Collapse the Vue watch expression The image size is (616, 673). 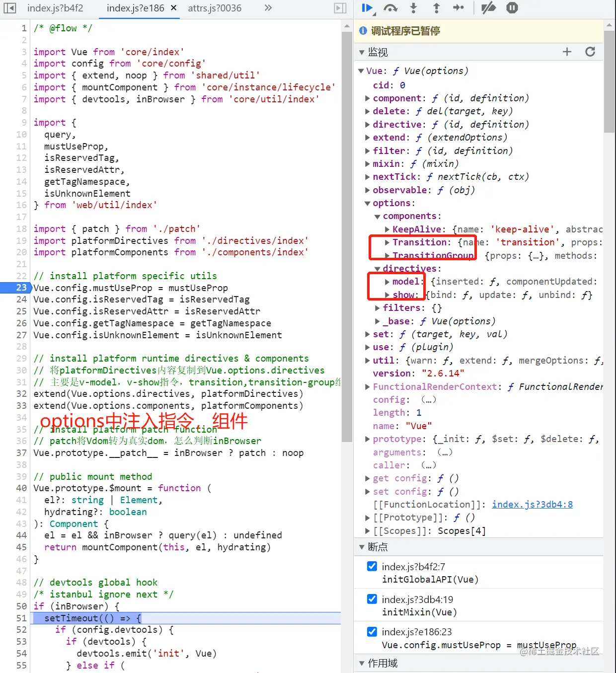(361, 71)
